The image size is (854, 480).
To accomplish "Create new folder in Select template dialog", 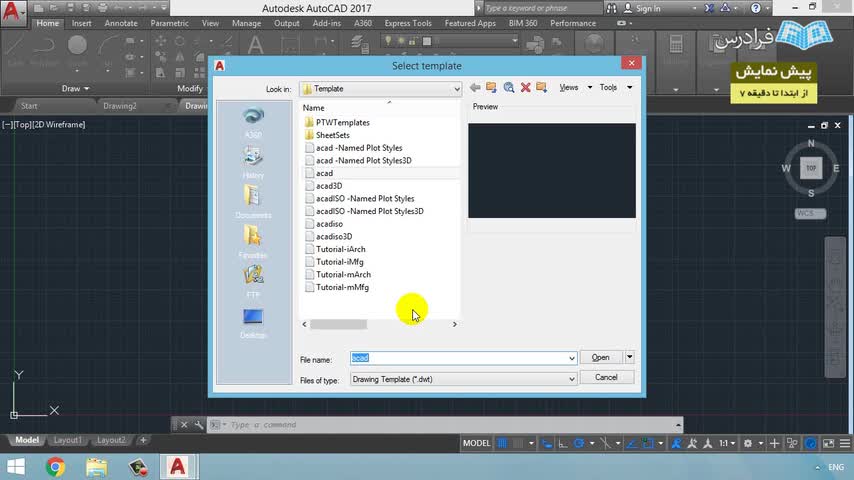I will [x=541, y=88].
